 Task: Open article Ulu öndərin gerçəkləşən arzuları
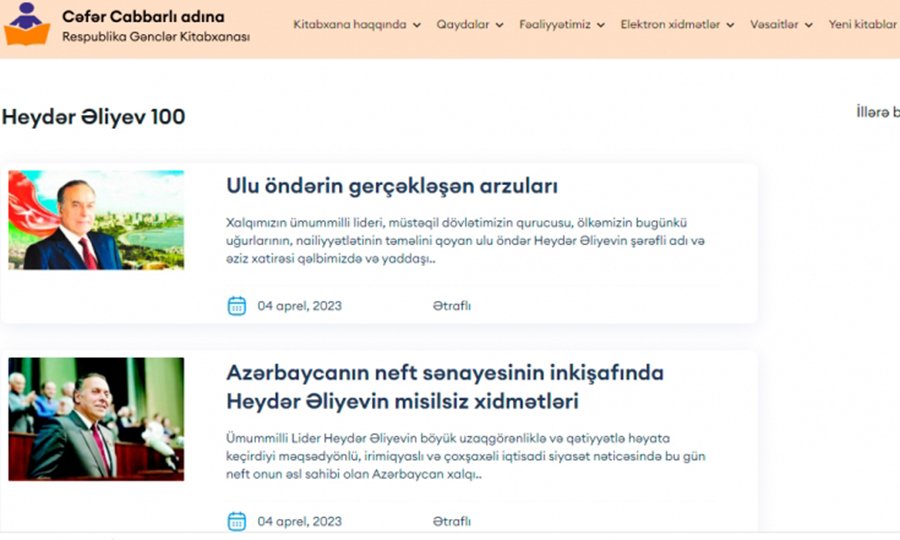pos(392,186)
